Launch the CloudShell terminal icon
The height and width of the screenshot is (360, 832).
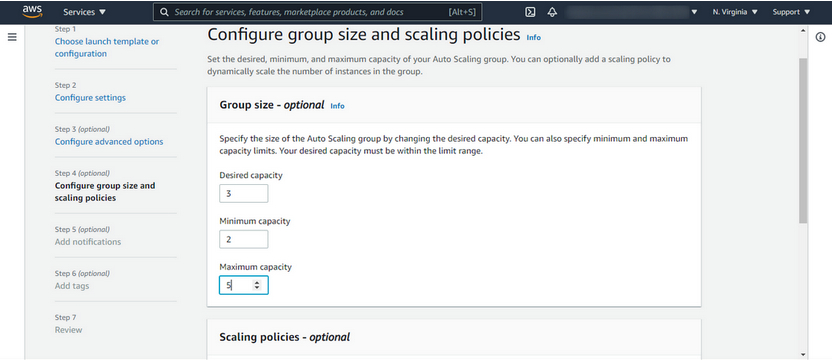(x=530, y=12)
